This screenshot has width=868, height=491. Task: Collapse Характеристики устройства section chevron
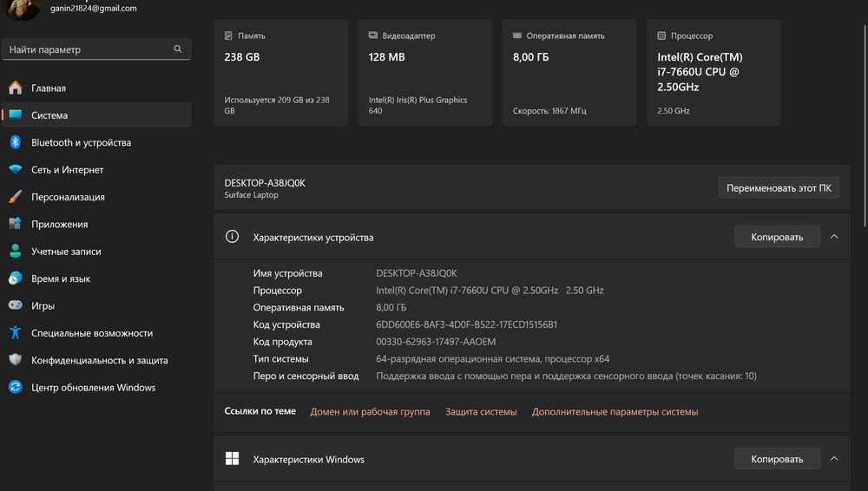834,237
